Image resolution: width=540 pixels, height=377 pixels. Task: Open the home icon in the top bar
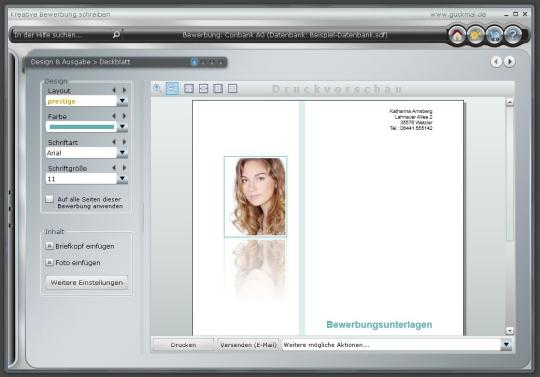pyautogui.click(x=457, y=35)
